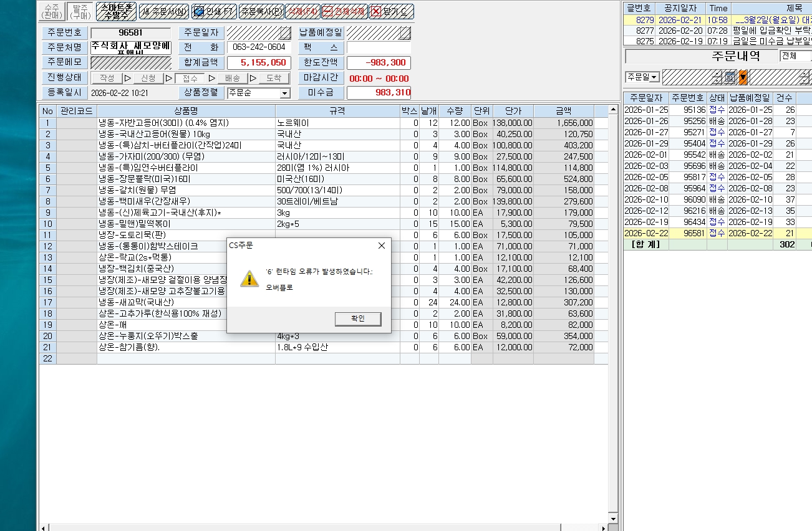This screenshot has width=812, height=531.
Task: Open the calendar icon in 주문내역 date filter
Action: (x=728, y=77)
